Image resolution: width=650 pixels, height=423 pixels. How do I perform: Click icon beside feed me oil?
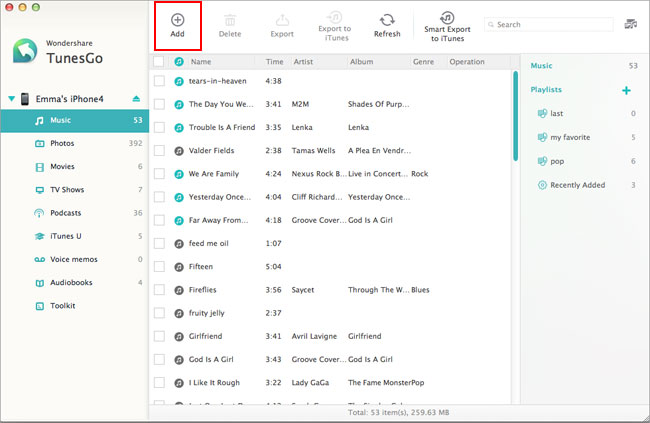179,244
